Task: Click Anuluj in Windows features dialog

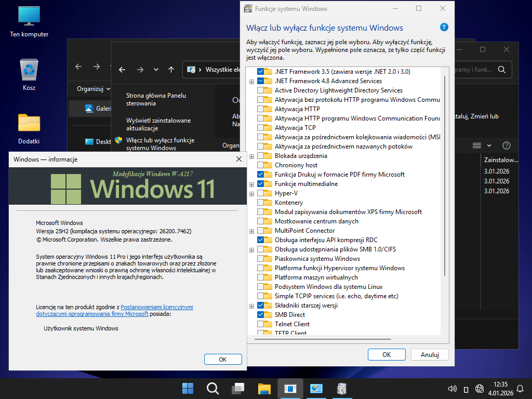Action: pyautogui.click(x=430, y=355)
